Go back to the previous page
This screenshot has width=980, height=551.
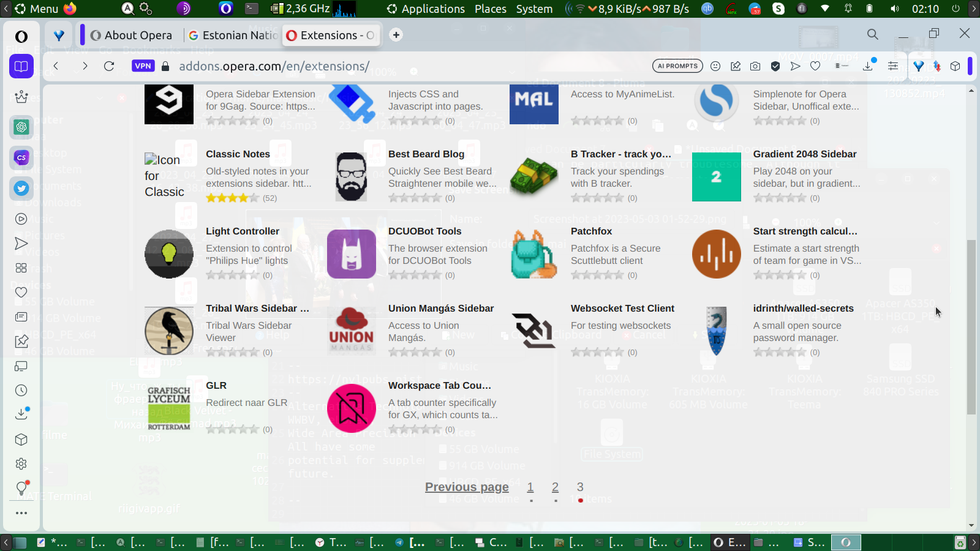[56, 66]
